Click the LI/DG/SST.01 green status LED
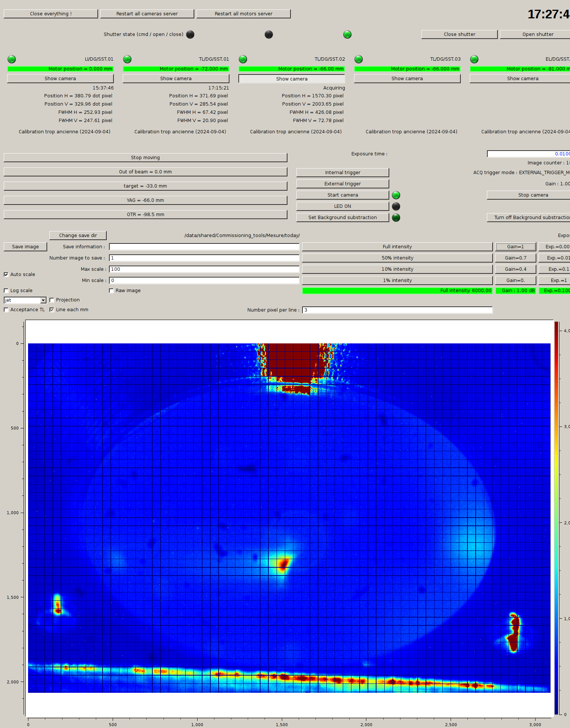Screen dimensions: 570x728 (x=12, y=59)
